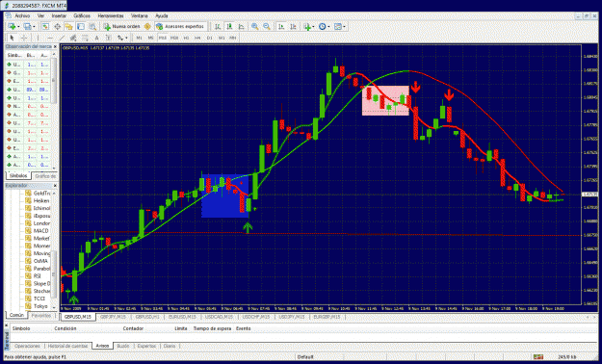Click the Periods clock icon

[322, 27]
